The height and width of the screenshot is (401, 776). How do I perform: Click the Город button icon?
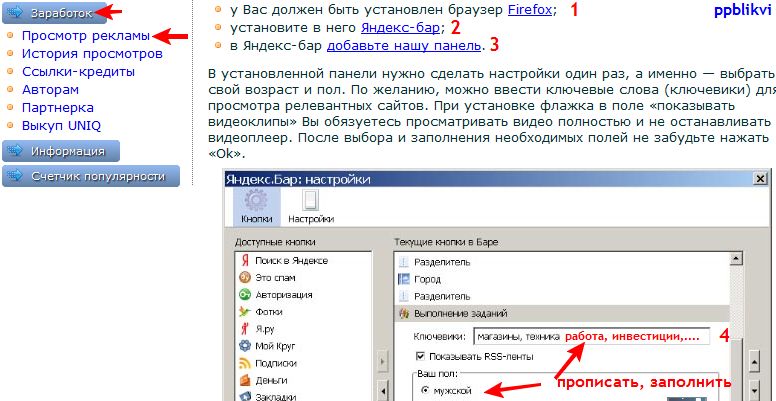pos(404,279)
